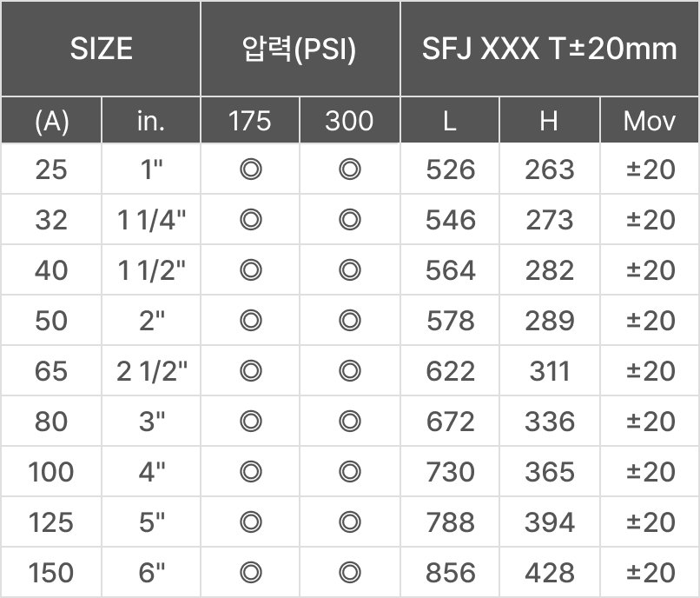Click the SIZE header cell
The image size is (700, 598).
click(101, 49)
